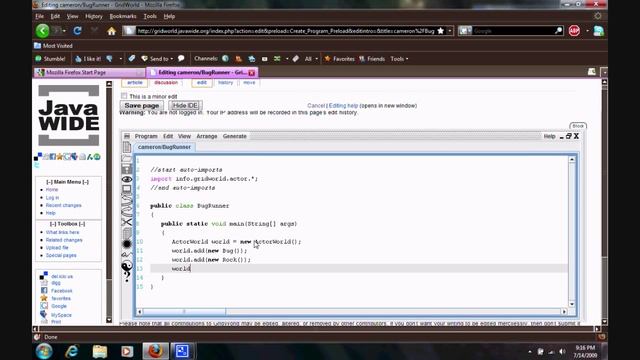640x360 pixels.
Task: Open the wiki history tab
Action: point(225,82)
